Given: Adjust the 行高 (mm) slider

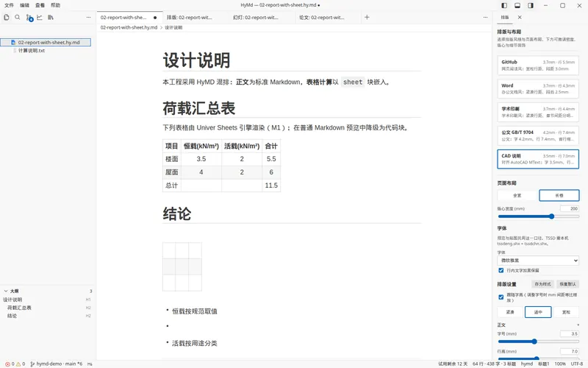Looking at the screenshot, I should coord(538,358).
